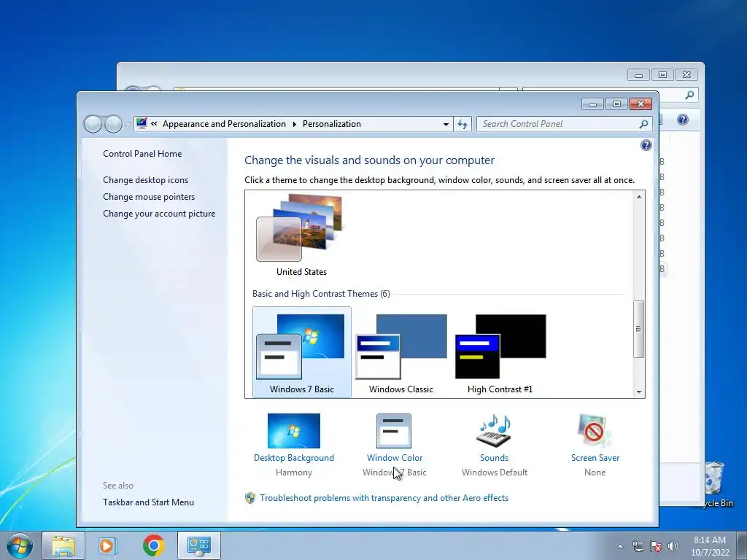Open Action Center flag tray icon
Screen dimensions: 747x560
(656, 546)
